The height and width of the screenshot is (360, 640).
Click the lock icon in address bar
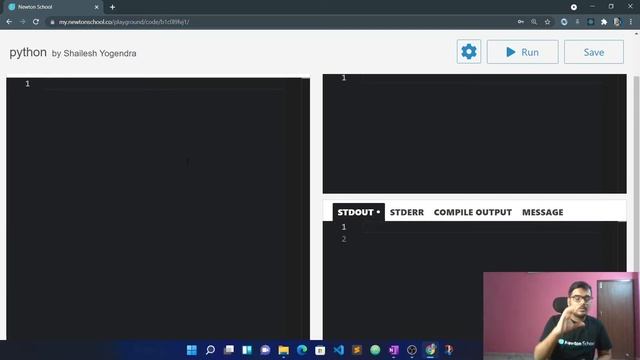[x=52, y=22]
